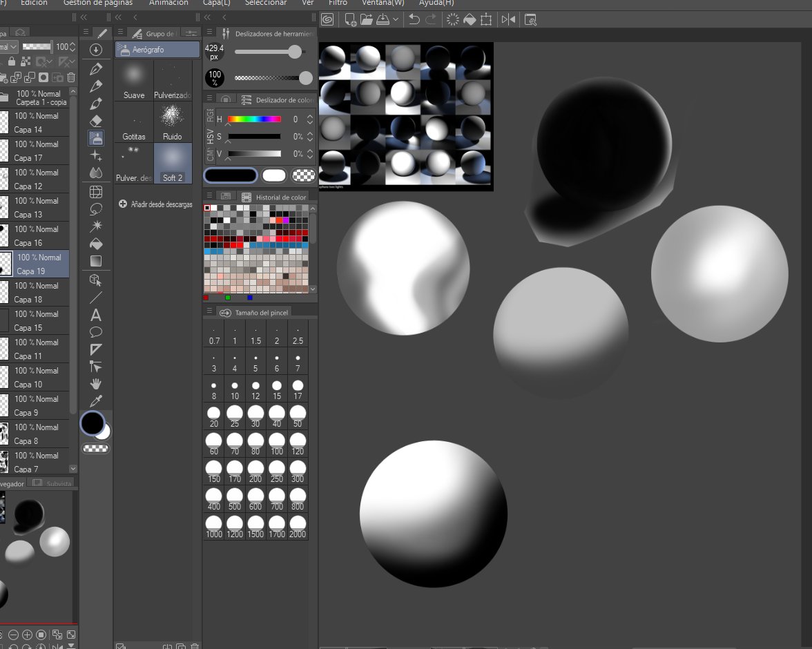Open the Filtro menu

(x=338, y=3)
